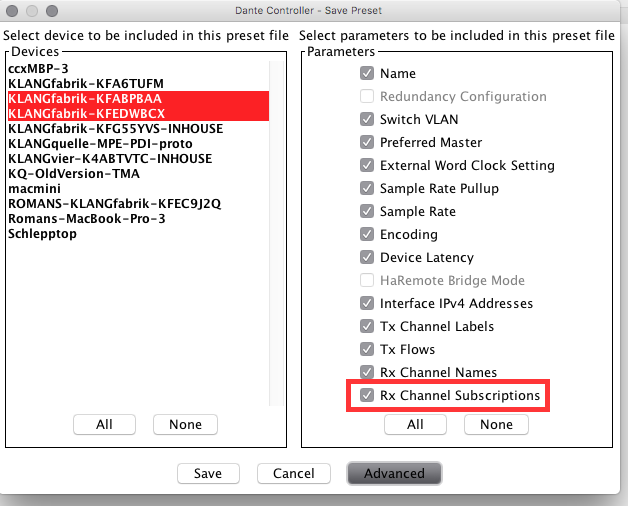
Task: Select highlighted device KLANGfabrik-KFABPBAA
Action: pos(138,99)
